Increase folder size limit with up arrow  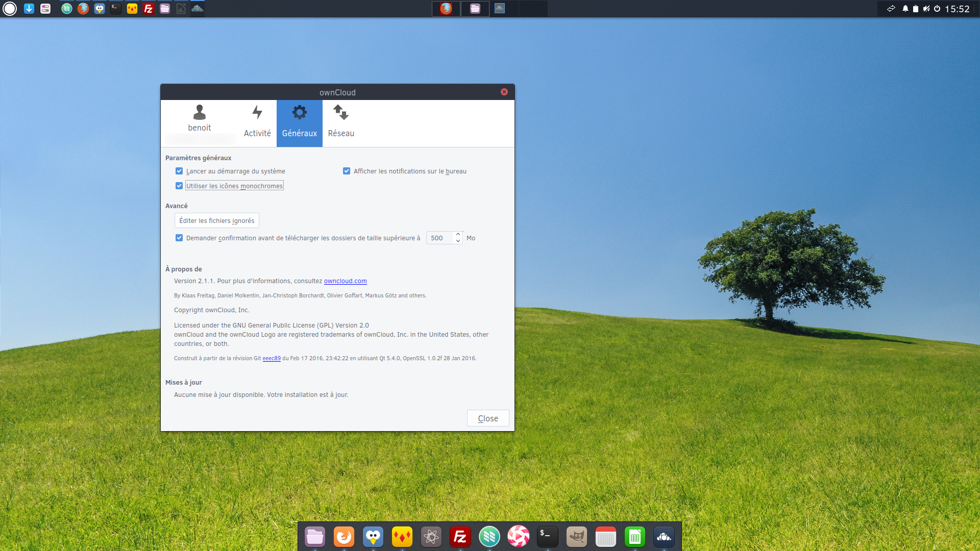coord(458,235)
